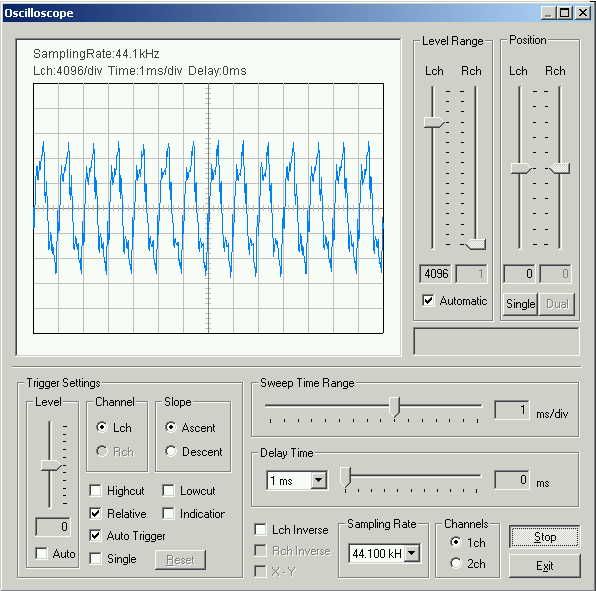Image resolution: width=596 pixels, height=591 pixels.
Task: Select the 2ch channels option
Action: coord(455,563)
